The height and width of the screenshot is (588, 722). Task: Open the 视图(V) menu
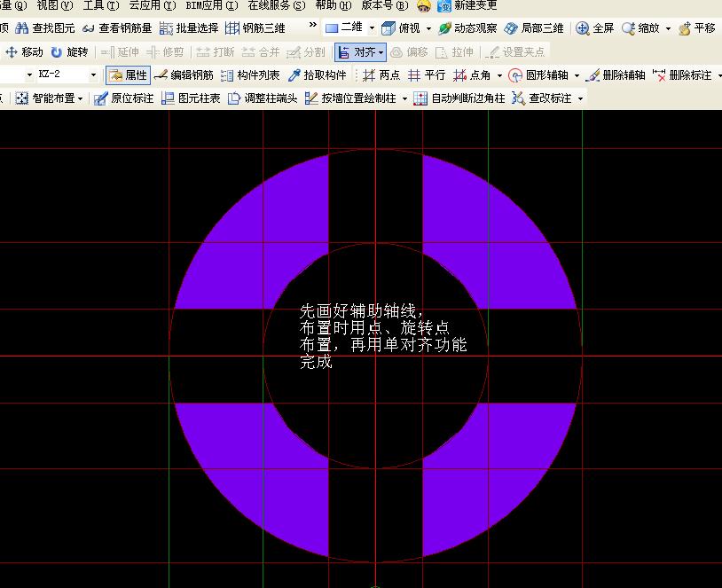click(x=55, y=5)
